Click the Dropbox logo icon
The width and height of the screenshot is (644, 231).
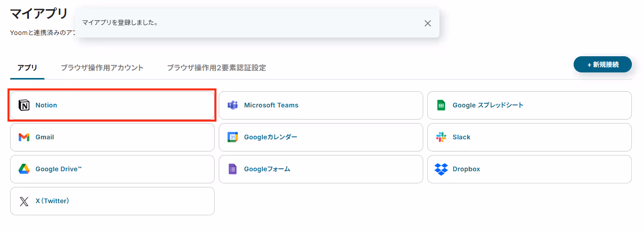click(x=441, y=169)
